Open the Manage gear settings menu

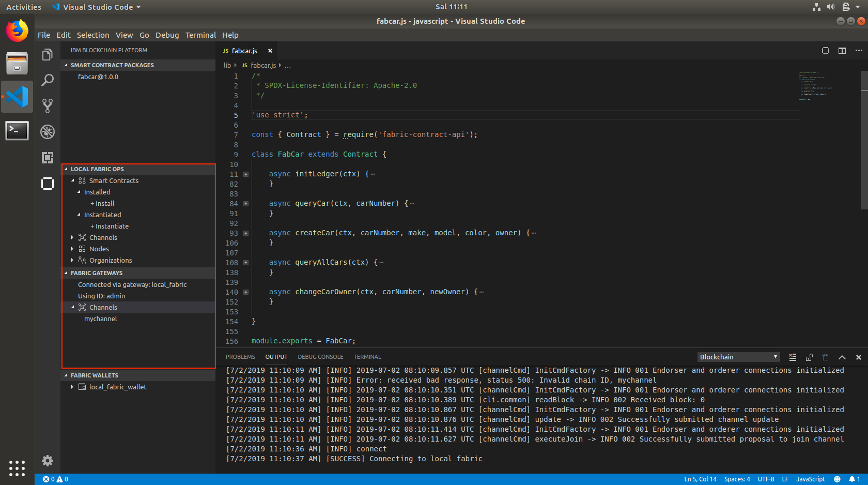47,461
